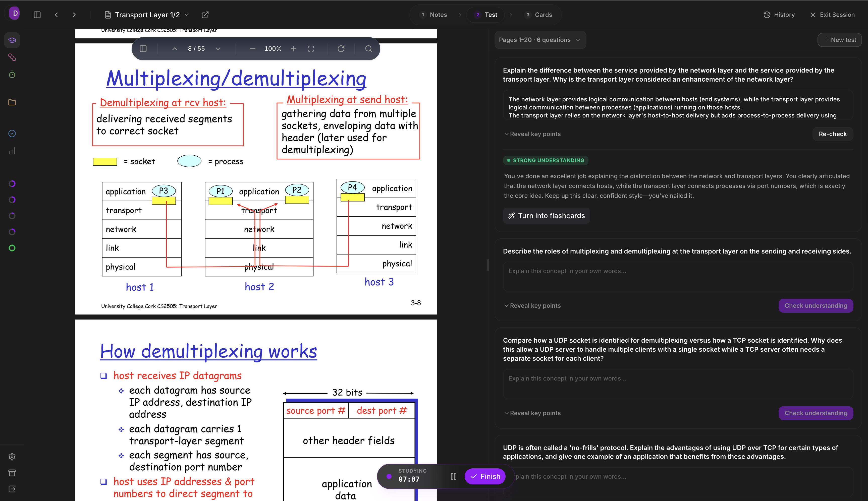Image resolution: width=868 pixels, height=501 pixels.
Task: Select the green completed progress ring
Action: pyautogui.click(x=12, y=248)
